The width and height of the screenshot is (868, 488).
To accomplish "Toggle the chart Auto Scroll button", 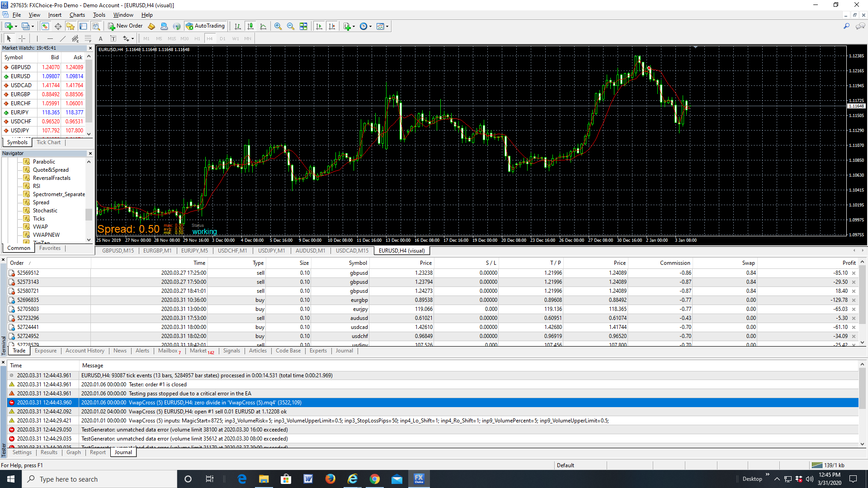I will [x=319, y=26].
